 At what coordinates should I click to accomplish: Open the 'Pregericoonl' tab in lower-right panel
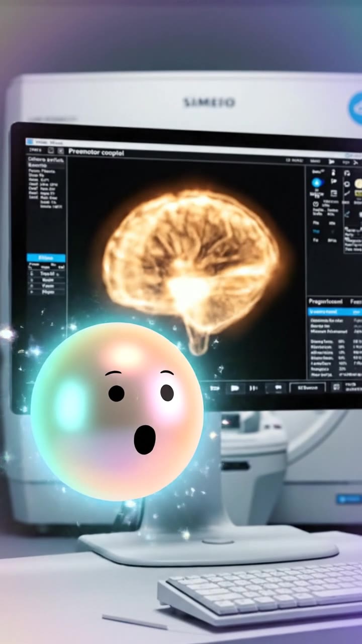326,302
